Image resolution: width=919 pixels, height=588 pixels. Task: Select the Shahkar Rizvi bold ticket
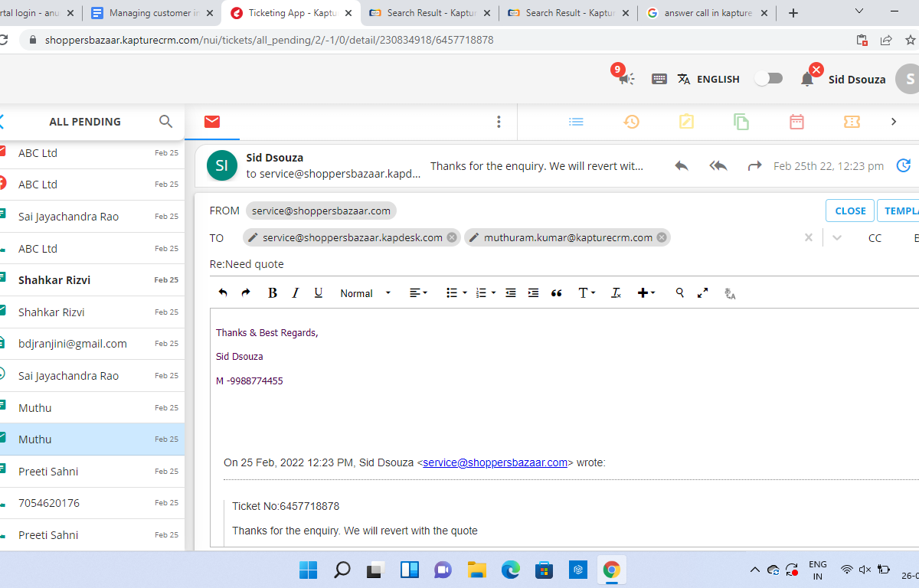pyautogui.click(x=92, y=280)
